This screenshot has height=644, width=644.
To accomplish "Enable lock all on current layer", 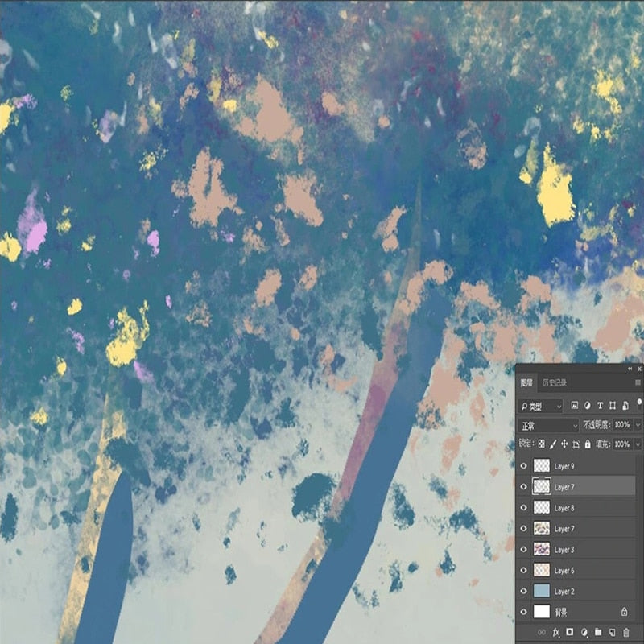I will pyautogui.click(x=587, y=442).
